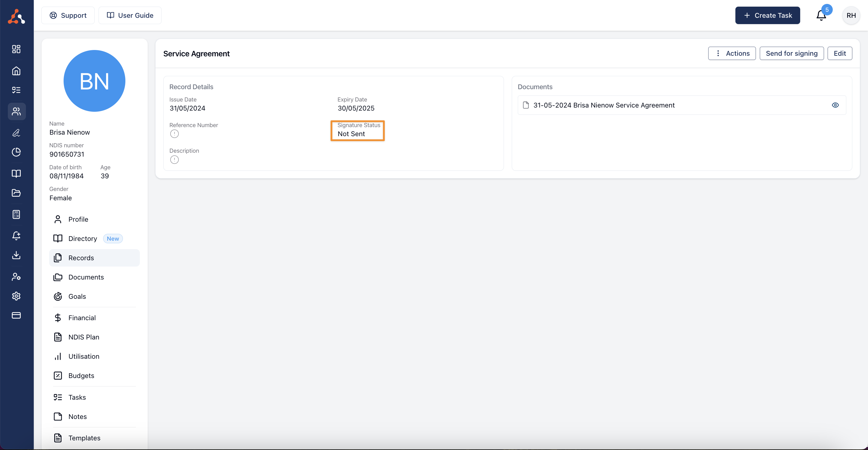Open the signature pen sidebar icon
868x450 pixels.
click(x=16, y=133)
